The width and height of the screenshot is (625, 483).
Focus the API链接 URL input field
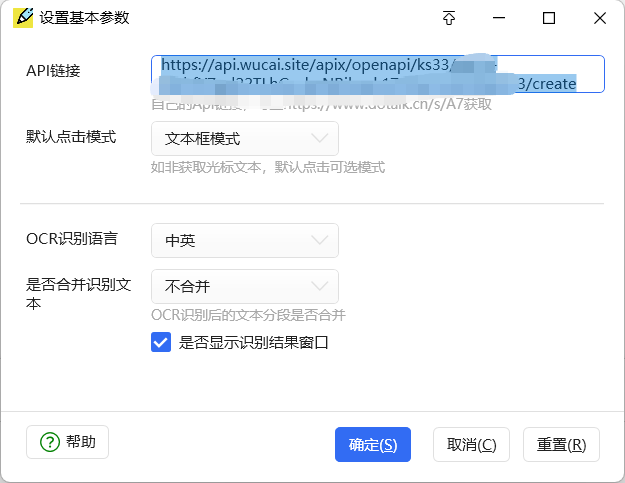pos(378,74)
